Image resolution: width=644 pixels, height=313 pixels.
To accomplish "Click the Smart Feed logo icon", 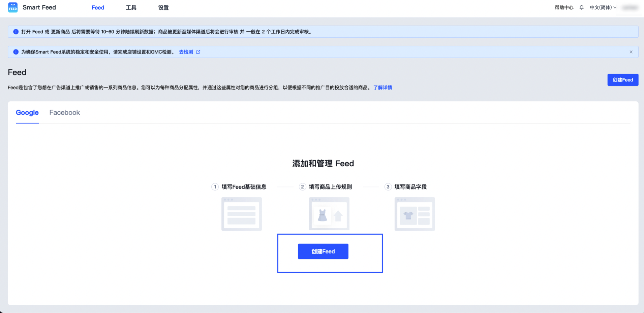I will click(x=12, y=7).
